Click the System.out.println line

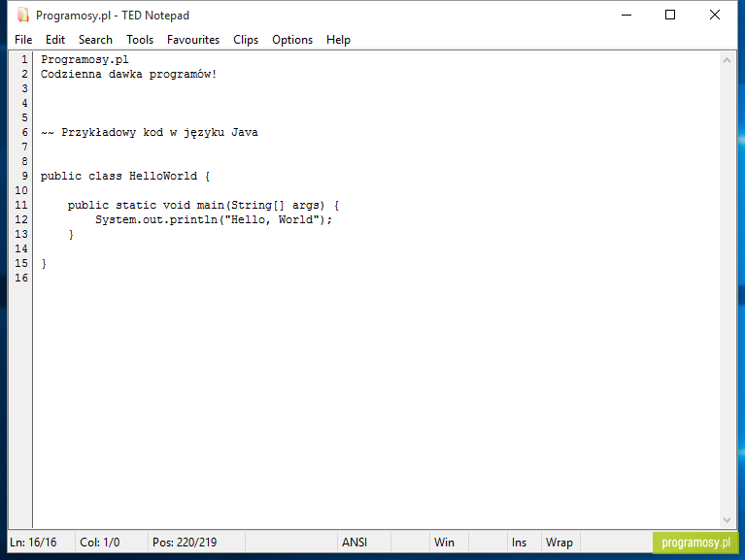(x=214, y=219)
